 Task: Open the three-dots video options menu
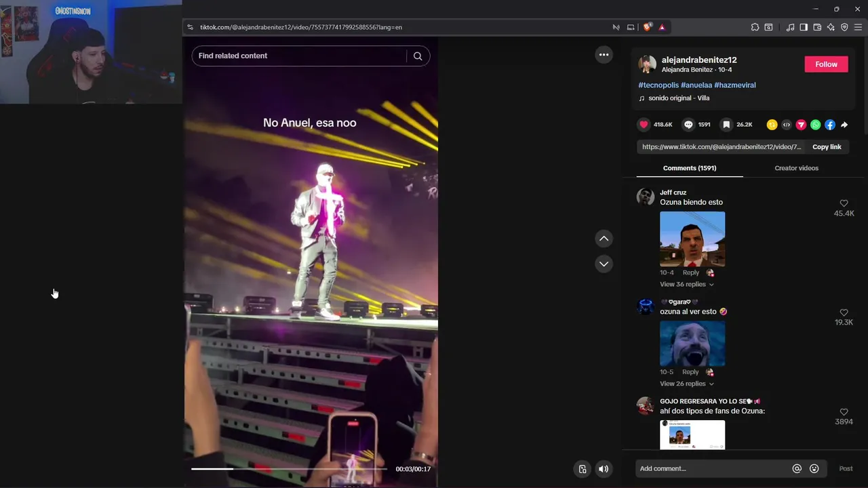pyautogui.click(x=604, y=55)
